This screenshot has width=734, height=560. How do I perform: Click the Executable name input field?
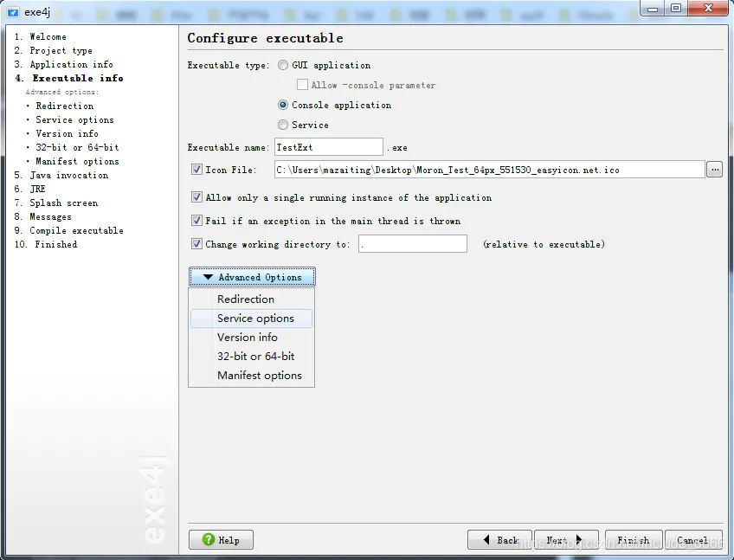pos(329,147)
